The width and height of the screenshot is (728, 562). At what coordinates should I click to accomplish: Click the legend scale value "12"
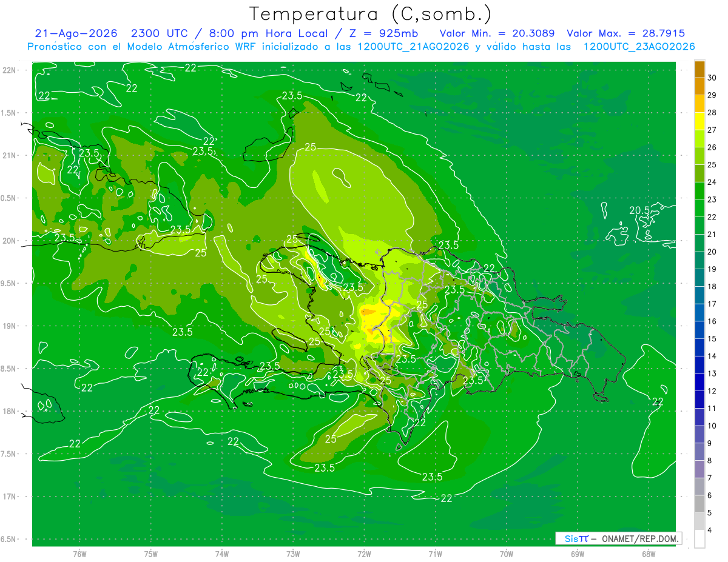(x=712, y=391)
